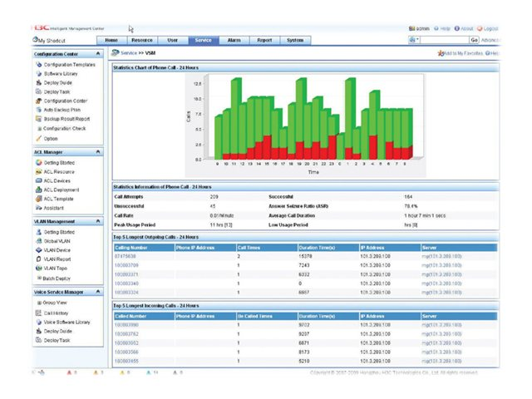The image size is (532, 399).
Task: Collapse the Configuration Center panel
Action: coord(99,53)
